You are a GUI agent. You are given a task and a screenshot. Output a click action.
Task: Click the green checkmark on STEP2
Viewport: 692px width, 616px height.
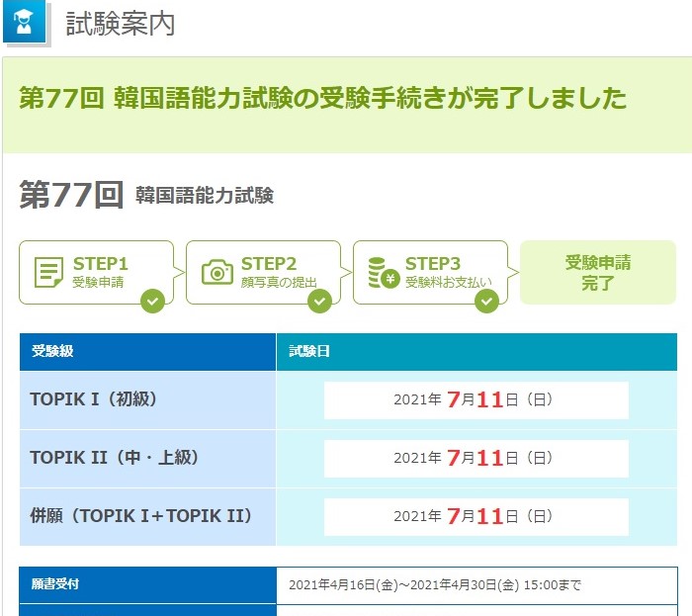click(x=320, y=302)
